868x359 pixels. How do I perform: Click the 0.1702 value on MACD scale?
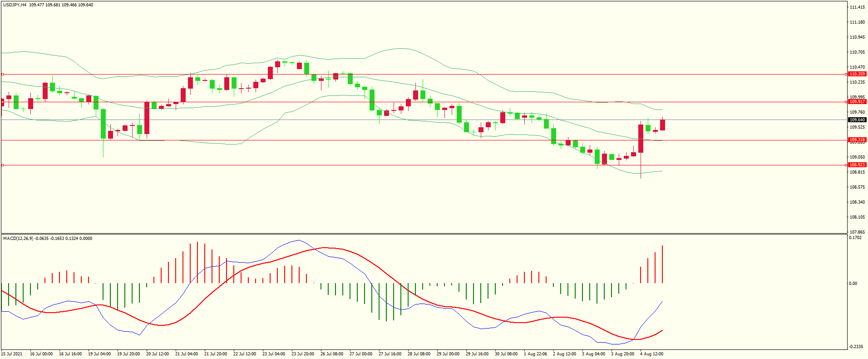855,238
